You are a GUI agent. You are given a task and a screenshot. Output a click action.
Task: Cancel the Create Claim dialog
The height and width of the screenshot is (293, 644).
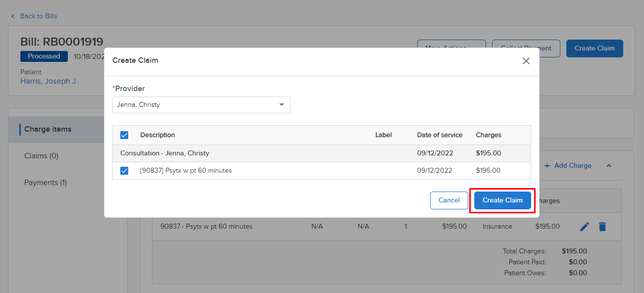[449, 200]
